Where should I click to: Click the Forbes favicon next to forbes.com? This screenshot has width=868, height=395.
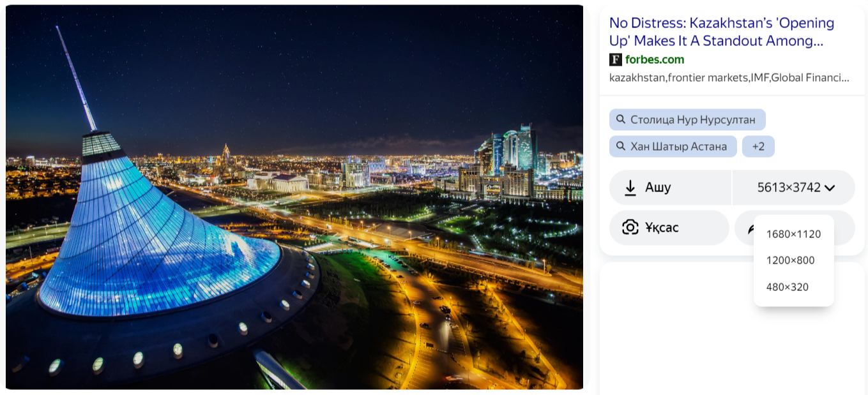pyautogui.click(x=616, y=60)
